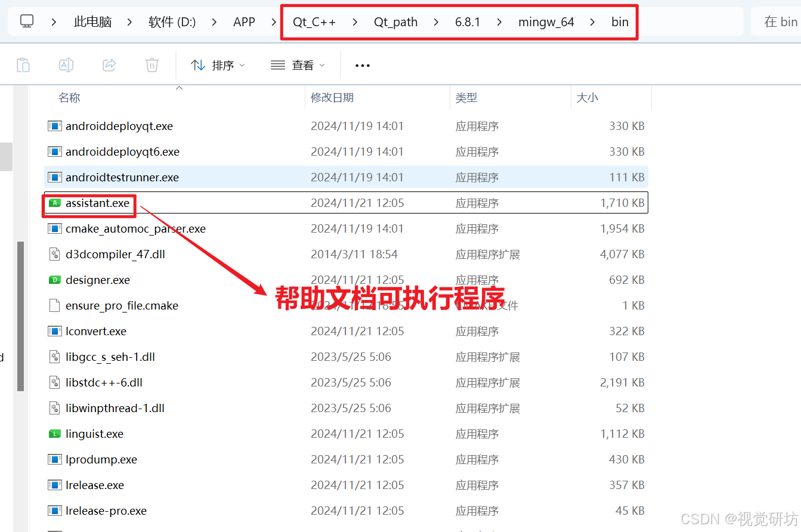Select the lrelease-pro.exe file name
The height and width of the screenshot is (532, 801).
106,511
